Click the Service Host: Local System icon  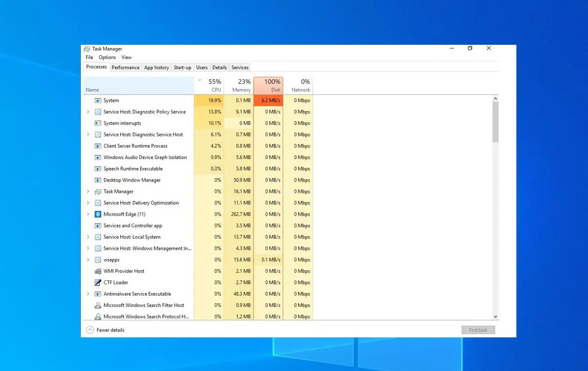click(x=98, y=237)
